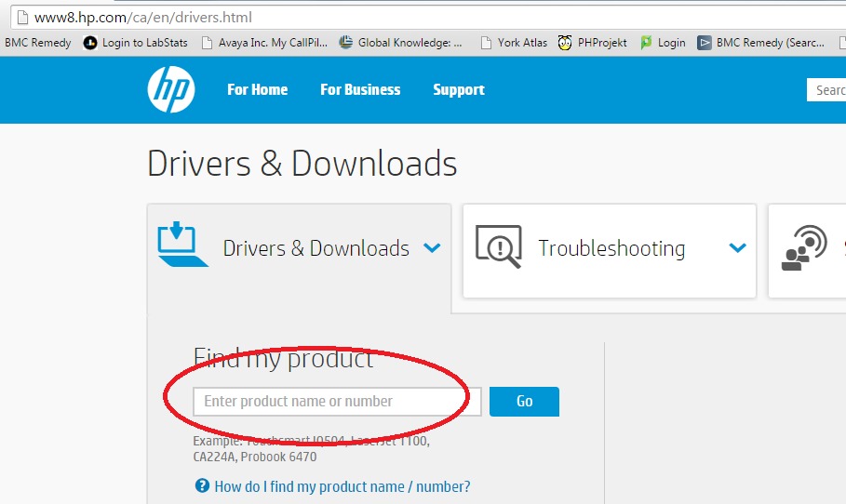The height and width of the screenshot is (504, 846).
Task: Open the BMC Remedy bookmark
Action: 38,43
